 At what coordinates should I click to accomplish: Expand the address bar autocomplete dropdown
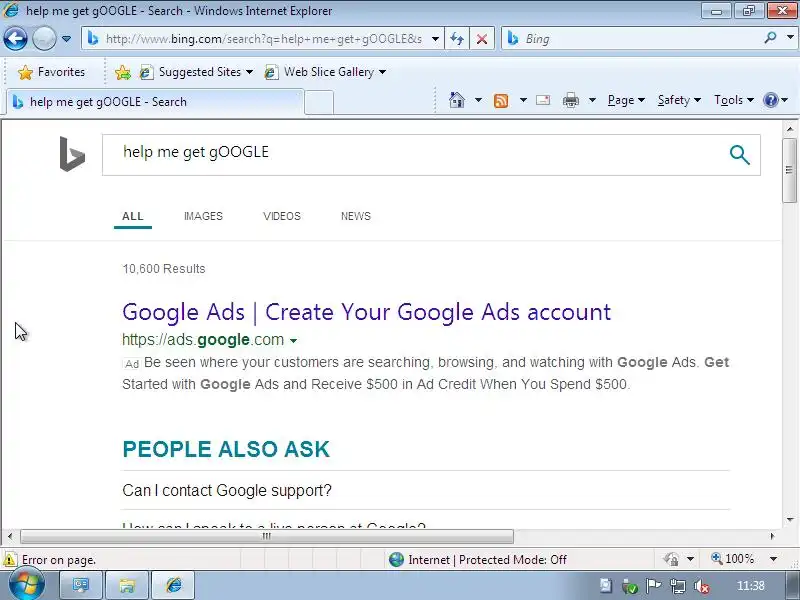click(x=435, y=39)
